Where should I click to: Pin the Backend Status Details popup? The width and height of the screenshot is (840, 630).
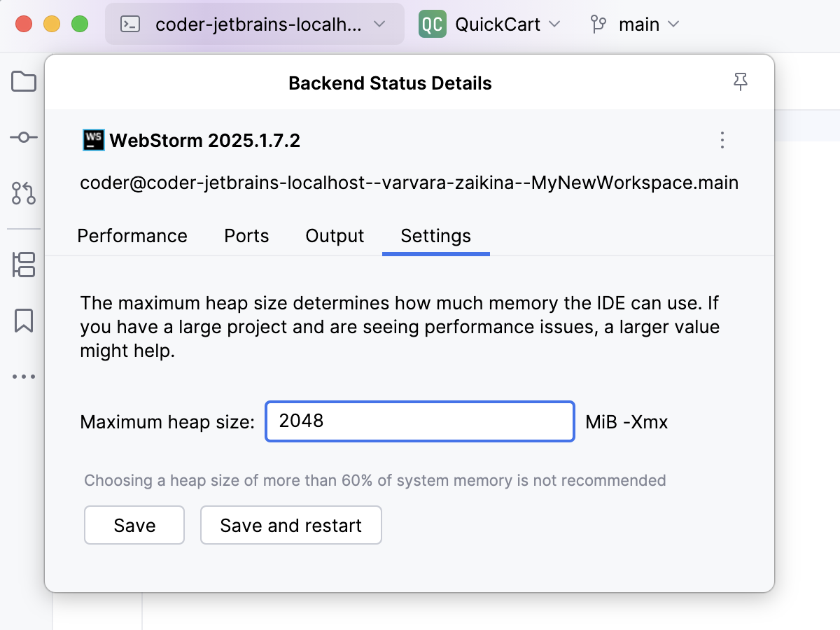coord(741,83)
